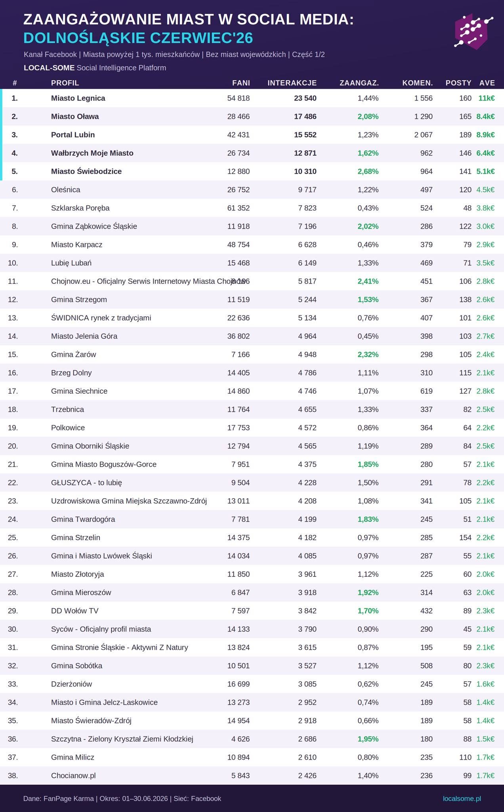Open the Portal Lubin profile entry

coord(73,135)
